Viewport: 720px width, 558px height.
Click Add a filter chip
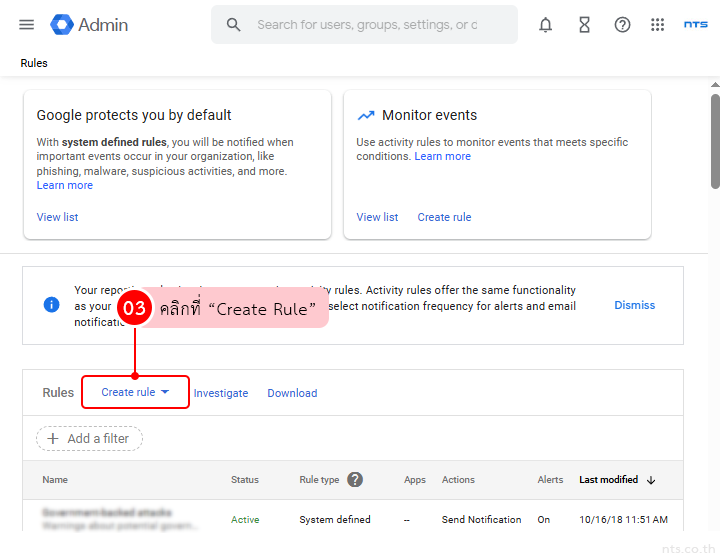point(89,438)
